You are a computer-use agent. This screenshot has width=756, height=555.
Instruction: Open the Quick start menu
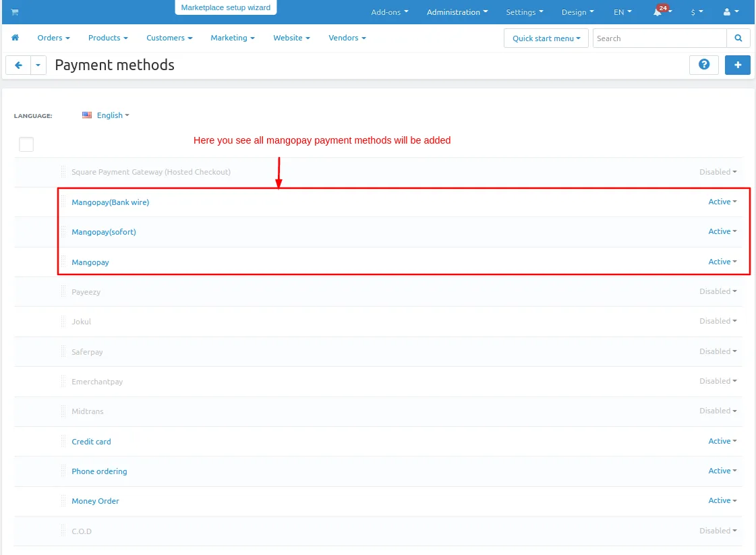546,38
